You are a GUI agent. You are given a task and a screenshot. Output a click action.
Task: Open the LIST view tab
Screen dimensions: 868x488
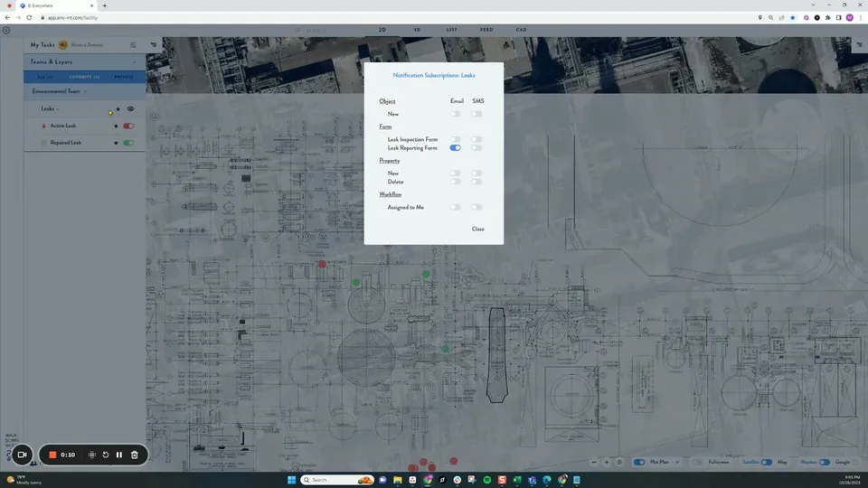(452, 30)
